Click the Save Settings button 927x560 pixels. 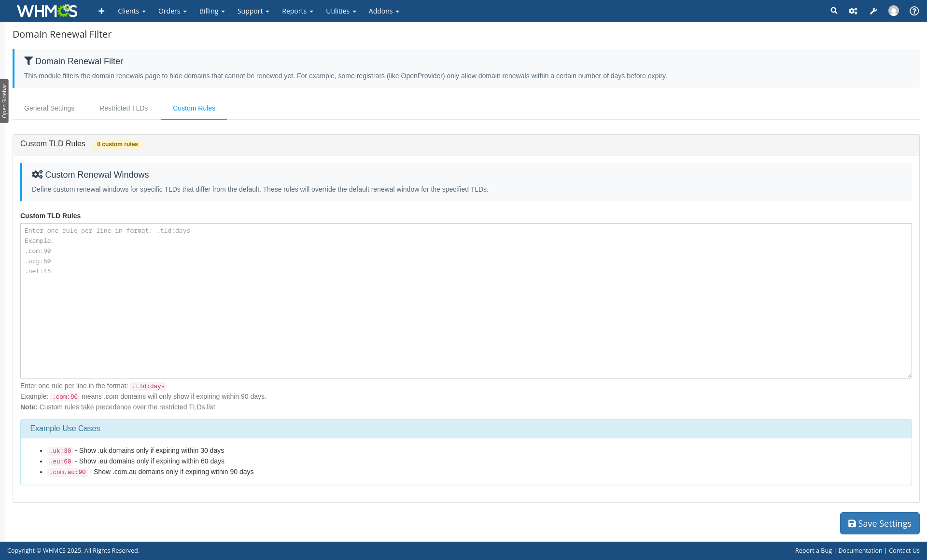click(880, 523)
